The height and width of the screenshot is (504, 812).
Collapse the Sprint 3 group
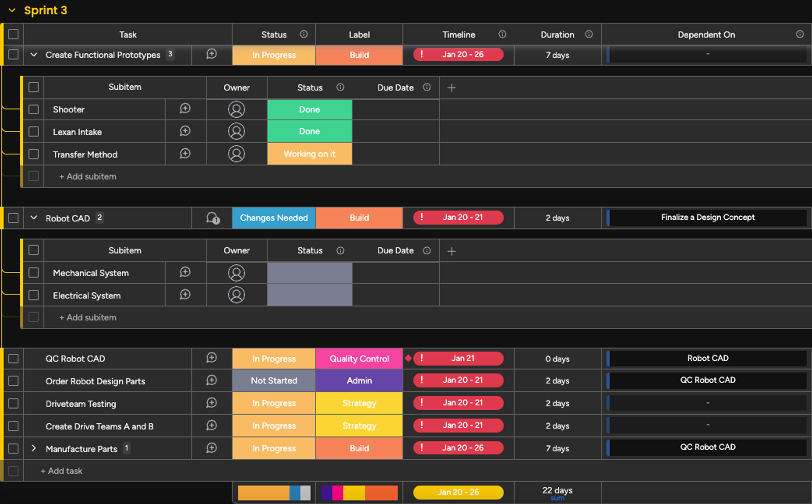[12, 10]
